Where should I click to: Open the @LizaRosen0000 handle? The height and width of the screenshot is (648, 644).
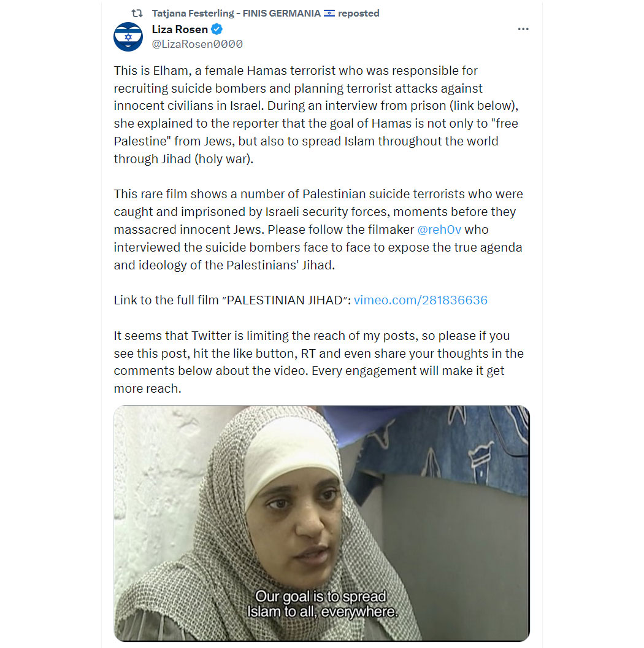(197, 44)
